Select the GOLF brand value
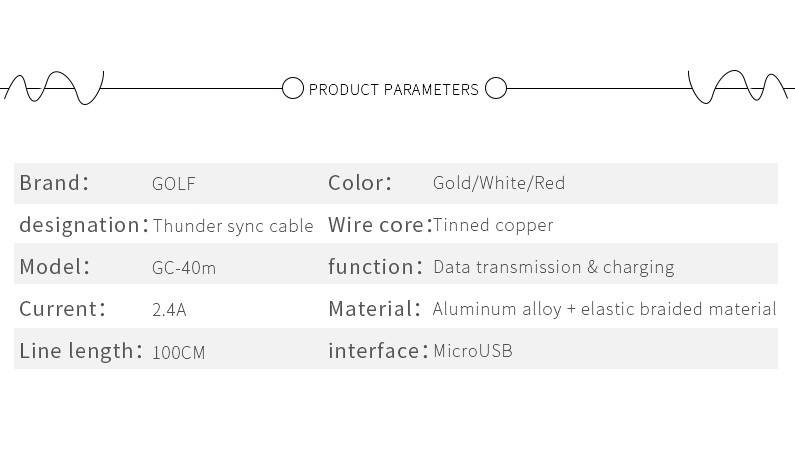 click(x=174, y=184)
